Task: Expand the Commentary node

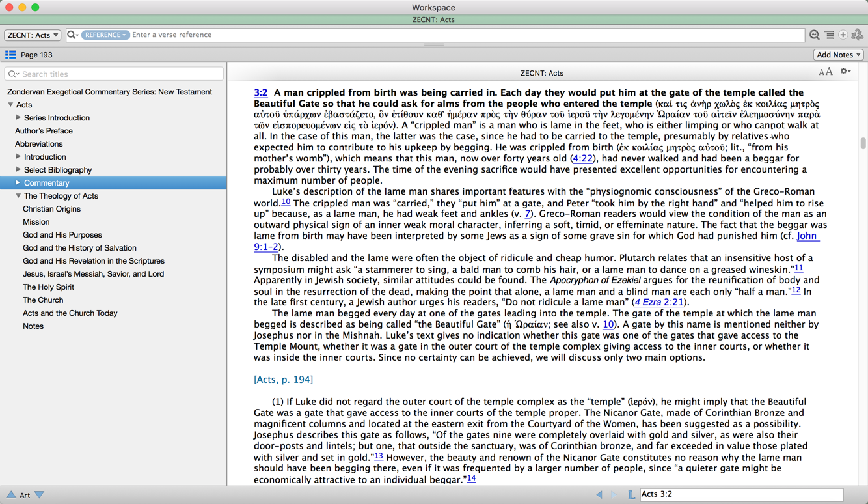Action: tap(18, 183)
